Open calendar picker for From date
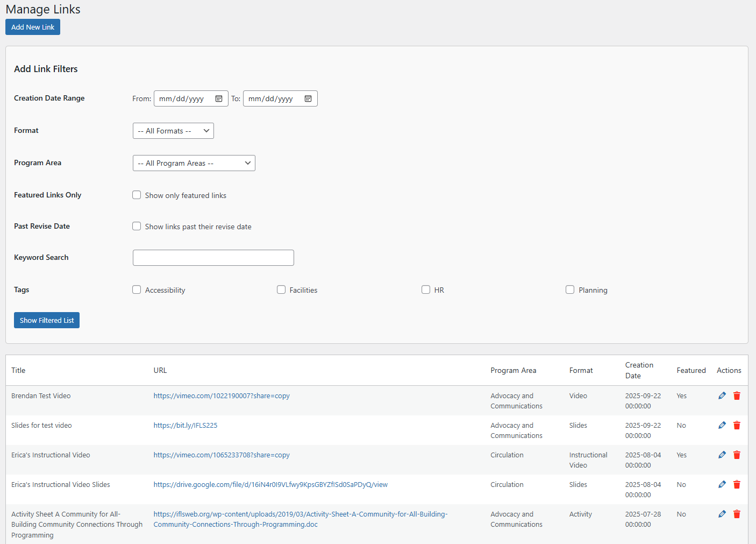 (x=219, y=98)
